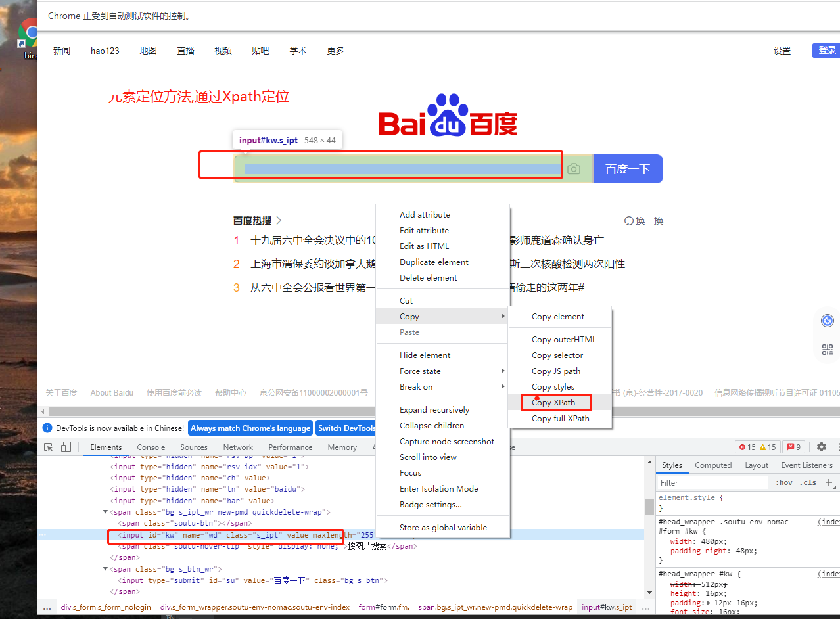Click the down arrow of the Elements panel scrollbar

tap(649, 593)
